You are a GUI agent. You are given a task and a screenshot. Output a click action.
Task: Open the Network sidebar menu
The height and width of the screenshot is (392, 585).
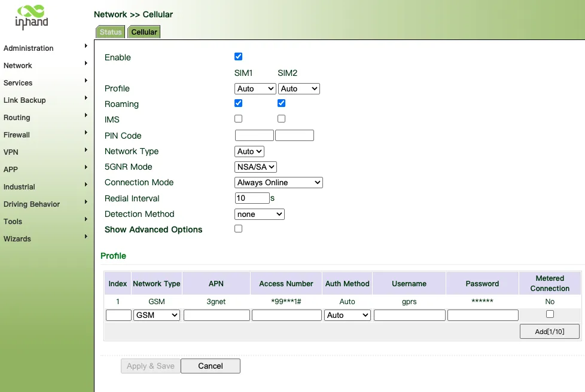click(18, 66)
